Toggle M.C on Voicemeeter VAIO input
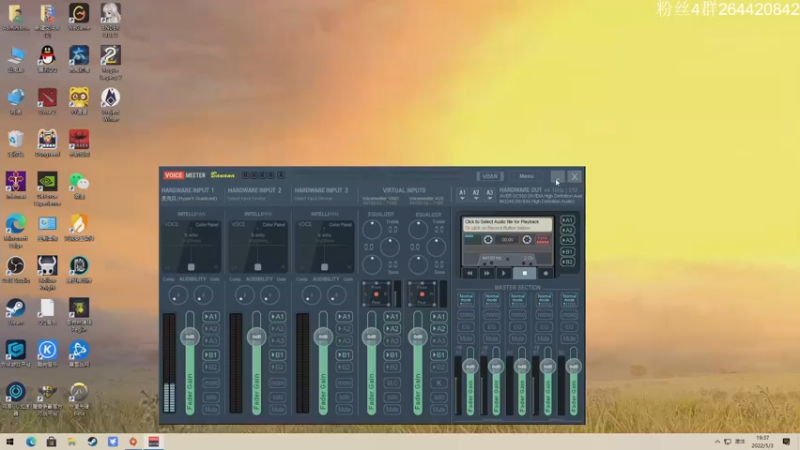The height and width of the screenshot is (450, 800). (x=392, y=383)
